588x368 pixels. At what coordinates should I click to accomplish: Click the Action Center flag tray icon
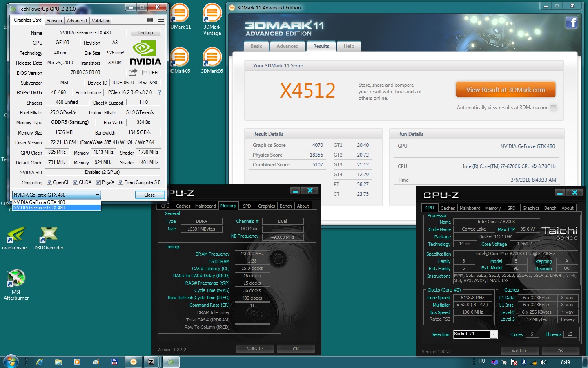[x=514, y=362]
